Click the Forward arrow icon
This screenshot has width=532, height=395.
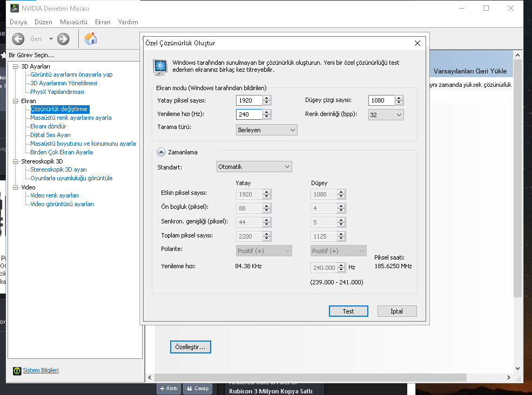63,39
